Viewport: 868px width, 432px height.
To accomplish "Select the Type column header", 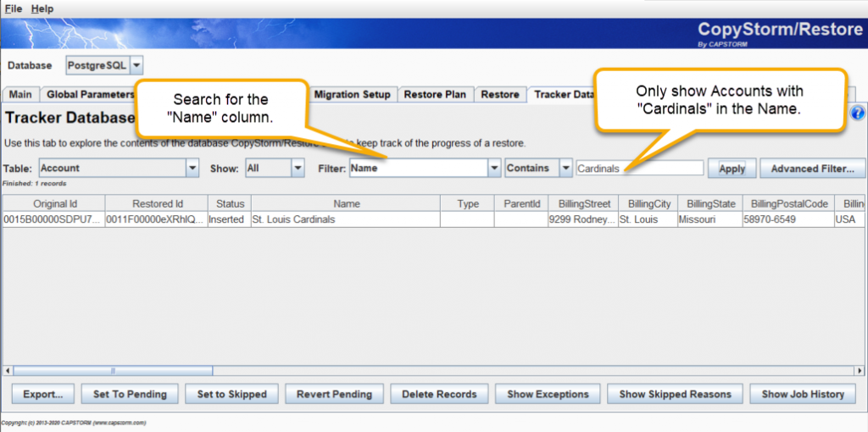I will pos(468,203).
